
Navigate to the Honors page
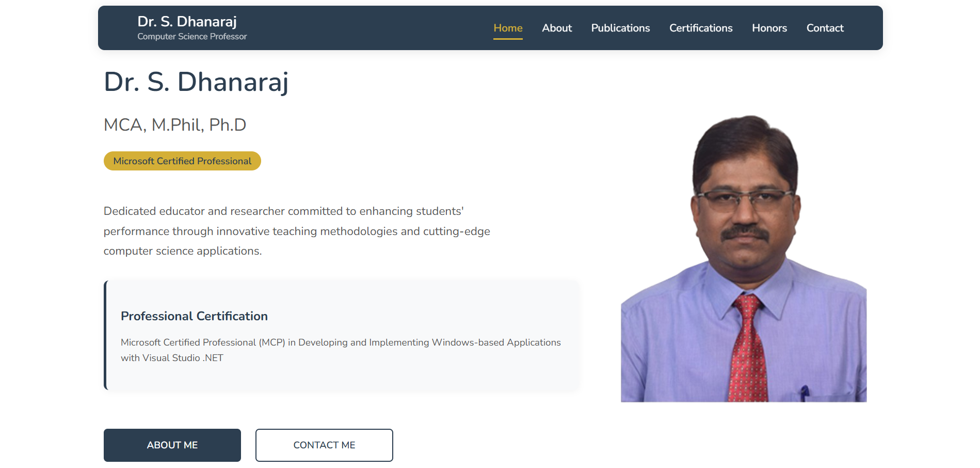tap(769, 28)
